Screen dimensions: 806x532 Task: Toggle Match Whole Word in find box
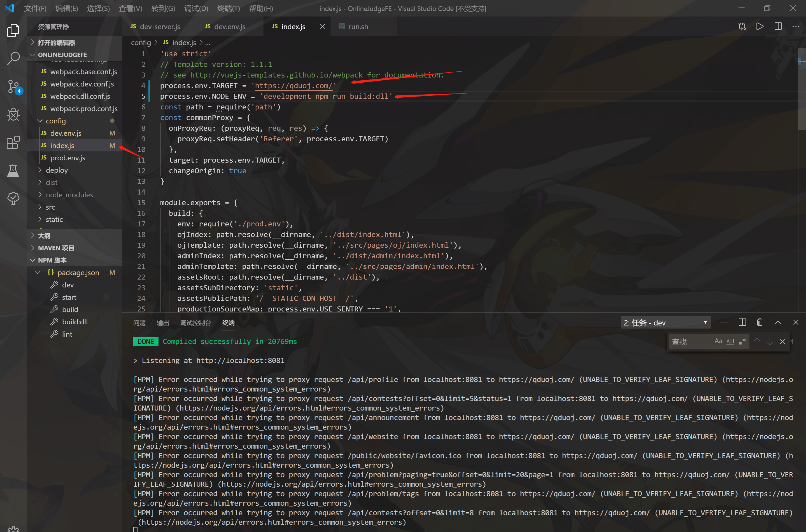(730, 341)
